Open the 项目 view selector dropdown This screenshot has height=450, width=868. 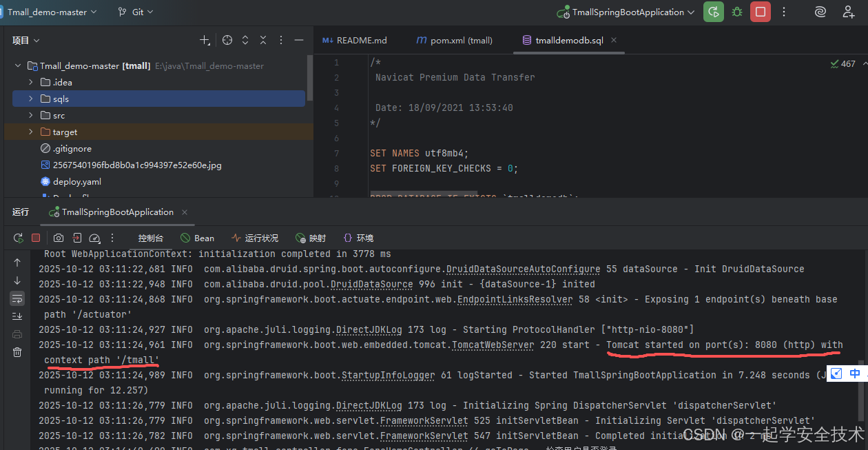(x=26, y=41)
